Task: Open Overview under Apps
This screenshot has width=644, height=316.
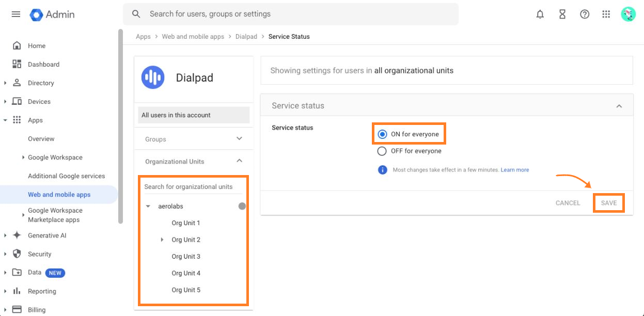Action: pos(41,139)
